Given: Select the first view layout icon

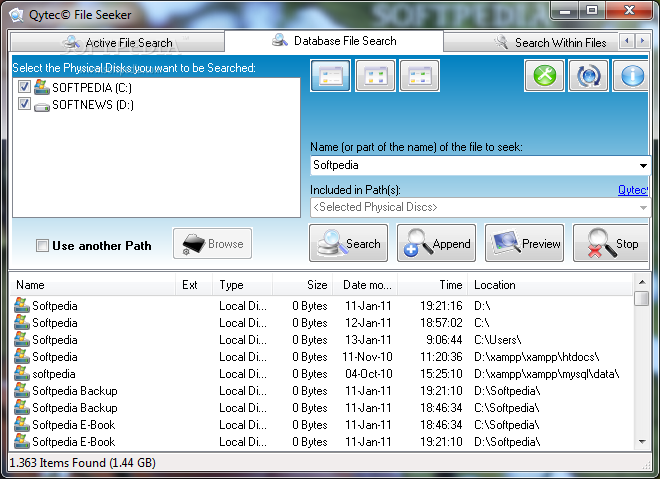Looking at the screenshot, I should 330,76.
